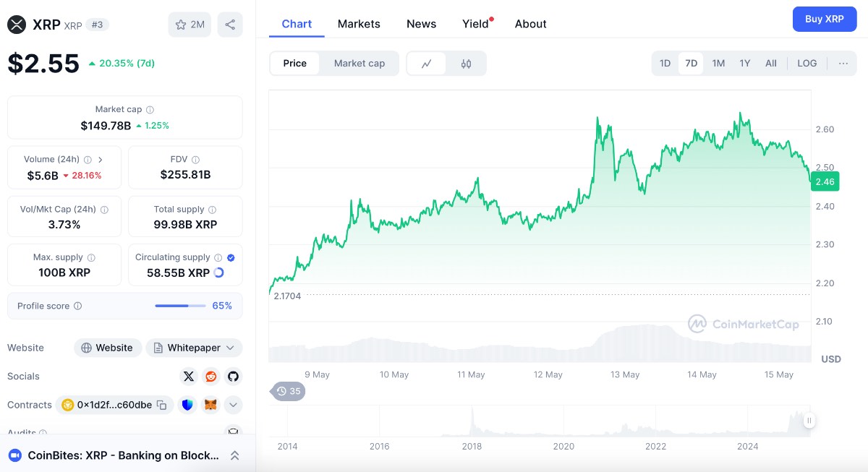The width and height of the screenshot is (868, 472).
Task: Show info tooltip for Market cap
Action: 150,110
